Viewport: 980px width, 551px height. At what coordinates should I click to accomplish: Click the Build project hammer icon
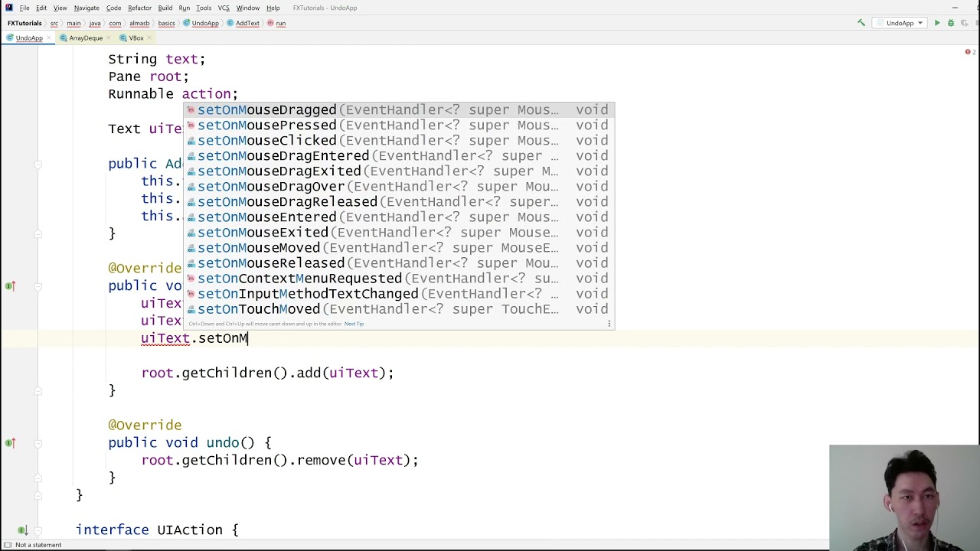pyautogui.click(x=861, y=23)
